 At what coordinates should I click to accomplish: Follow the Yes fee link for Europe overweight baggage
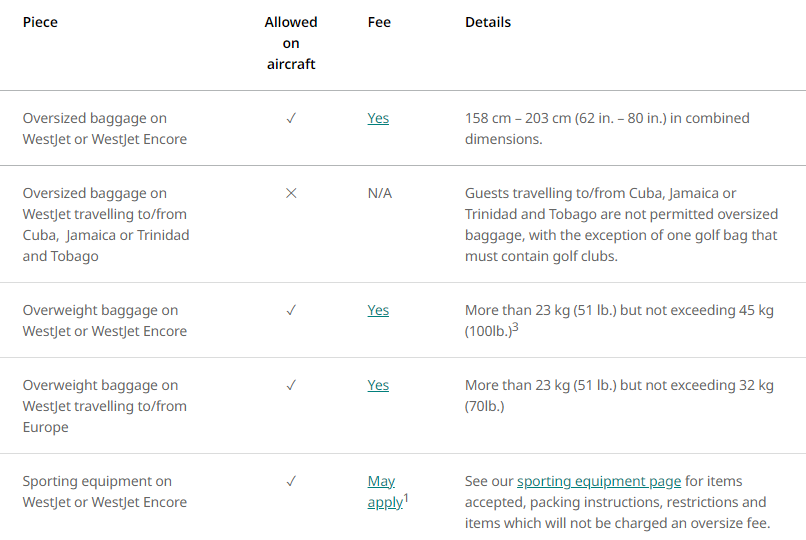(378, 385)
